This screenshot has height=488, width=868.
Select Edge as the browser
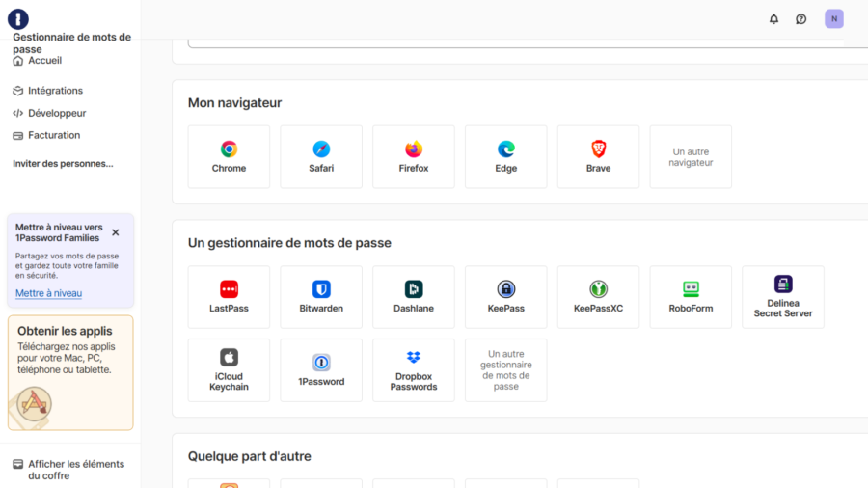pyautogui.click(x=506, y=156)
